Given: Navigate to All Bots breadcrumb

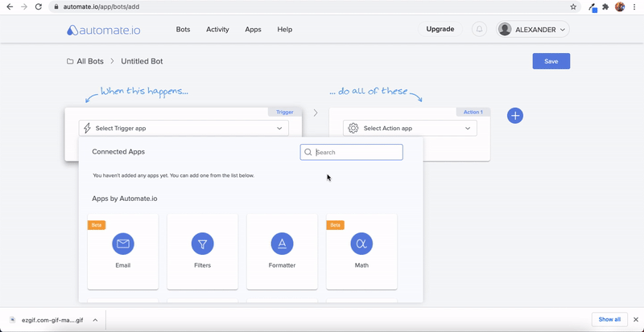Looking at the screenshot, I should (90, 62).
